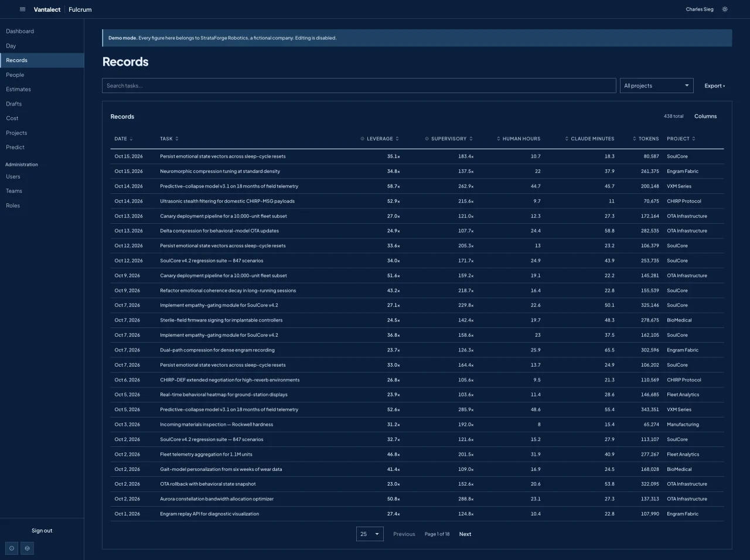Open Users under Administration
750x560 pixels.
(42, 176)
